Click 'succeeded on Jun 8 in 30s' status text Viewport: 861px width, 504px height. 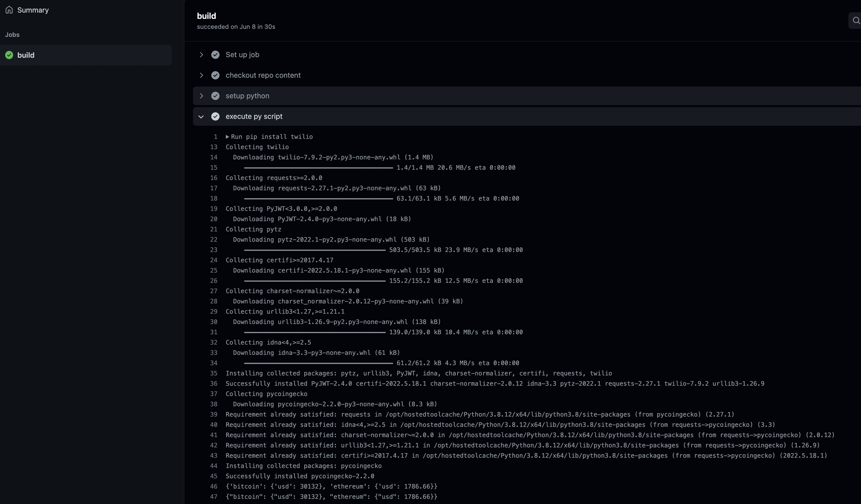pyautogui.click(x=236, y=27)
